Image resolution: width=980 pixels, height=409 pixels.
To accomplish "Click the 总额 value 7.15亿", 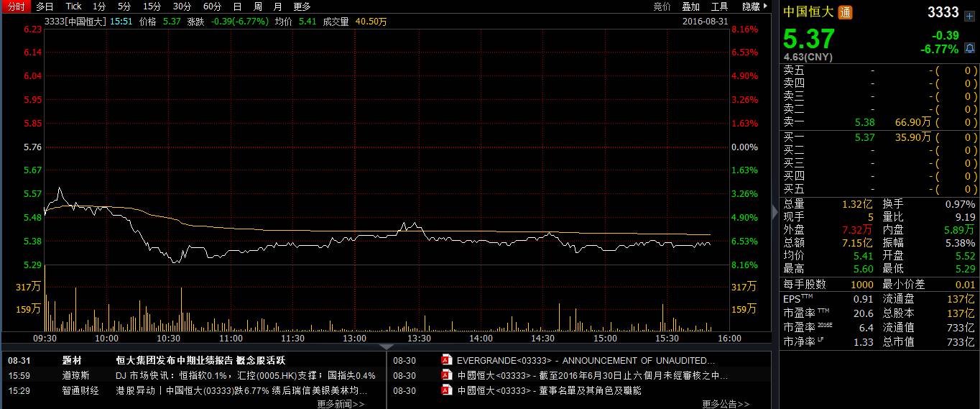I will point(858,242).
